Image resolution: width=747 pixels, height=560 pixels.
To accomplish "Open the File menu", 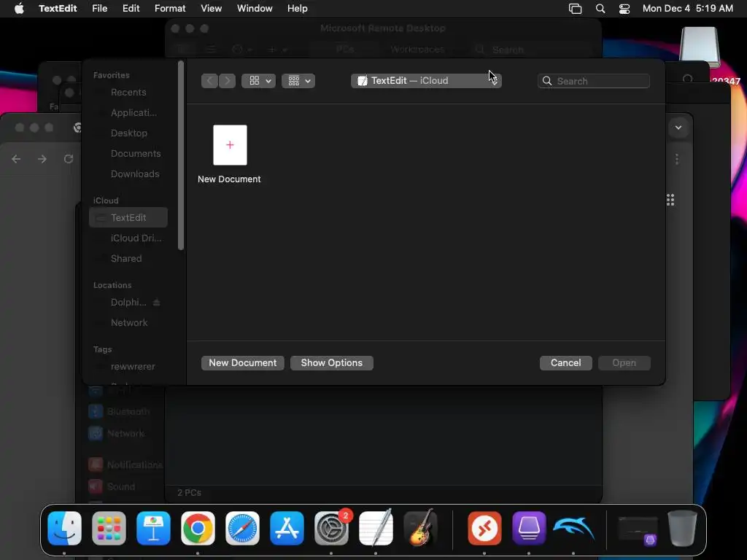I will (99, 9).
